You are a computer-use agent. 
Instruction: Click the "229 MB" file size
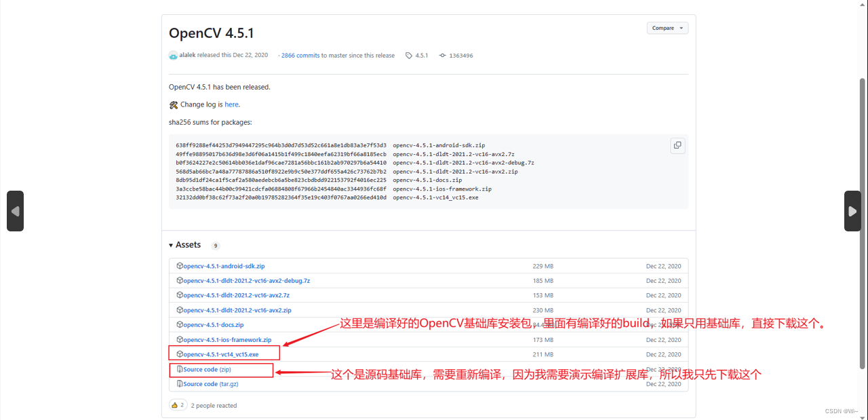[542, 266]
